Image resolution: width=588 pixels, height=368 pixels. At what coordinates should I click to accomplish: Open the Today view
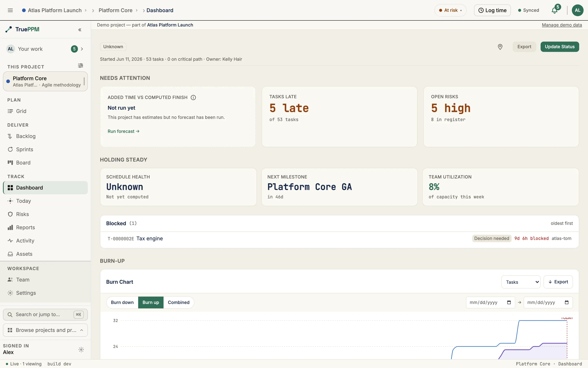coord(45,201)
